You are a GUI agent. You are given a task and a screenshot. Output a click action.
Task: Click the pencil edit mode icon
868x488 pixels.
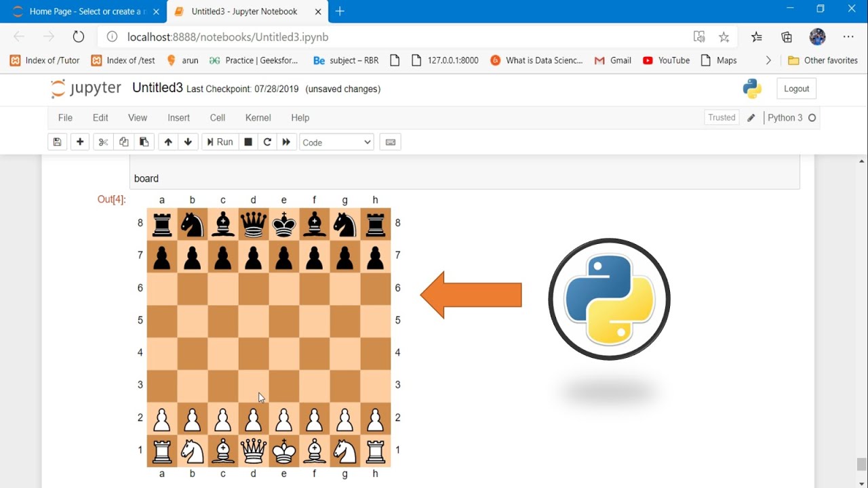coord(751,118)
